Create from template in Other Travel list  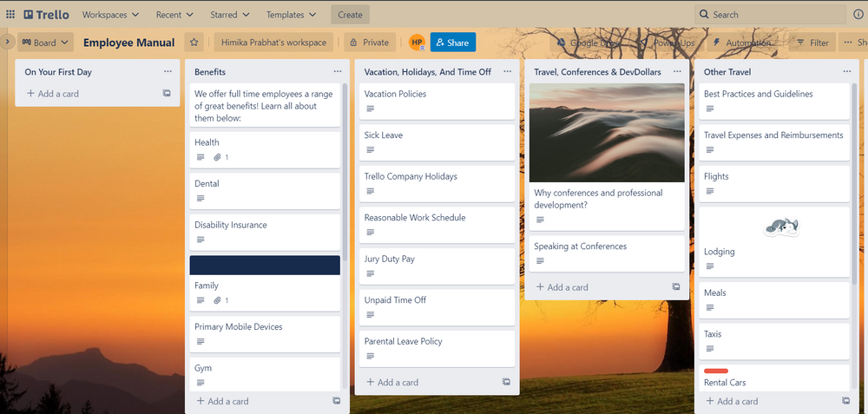[845, 400]
